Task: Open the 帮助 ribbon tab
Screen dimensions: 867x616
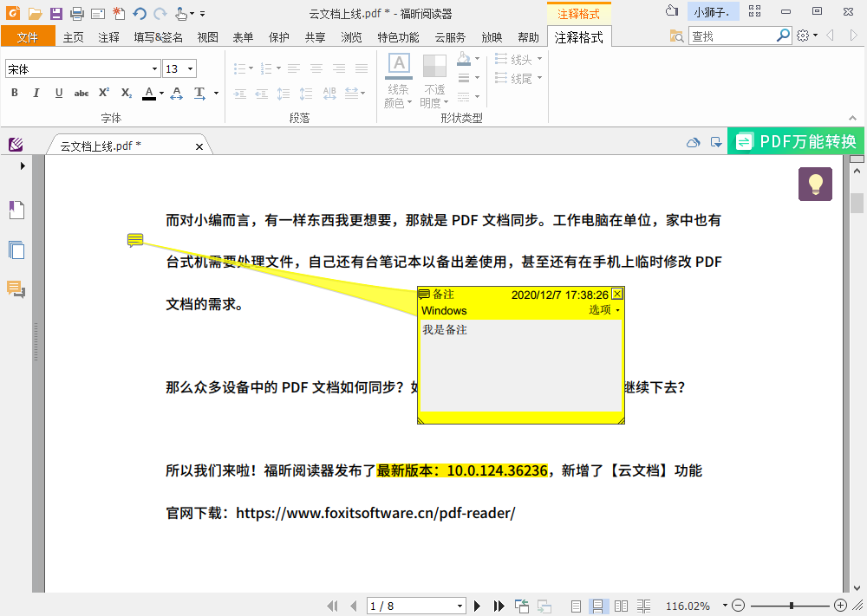Action: (528, 37)
